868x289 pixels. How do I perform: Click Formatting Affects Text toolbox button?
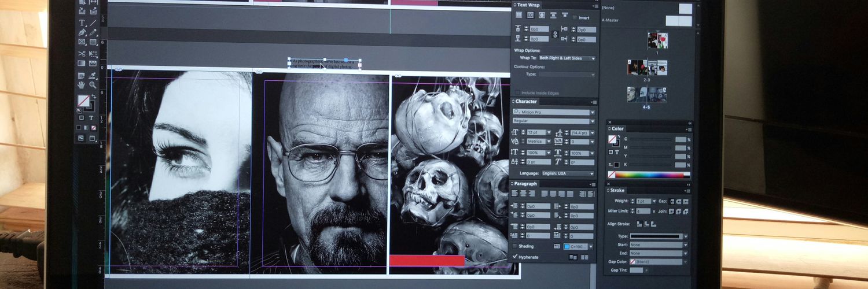click(91, 118)
